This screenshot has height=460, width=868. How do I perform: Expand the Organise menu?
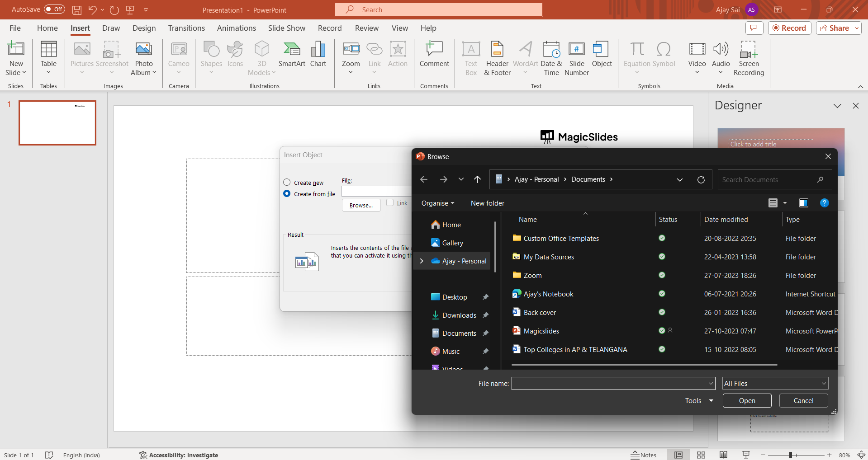(x=437, y=203)
